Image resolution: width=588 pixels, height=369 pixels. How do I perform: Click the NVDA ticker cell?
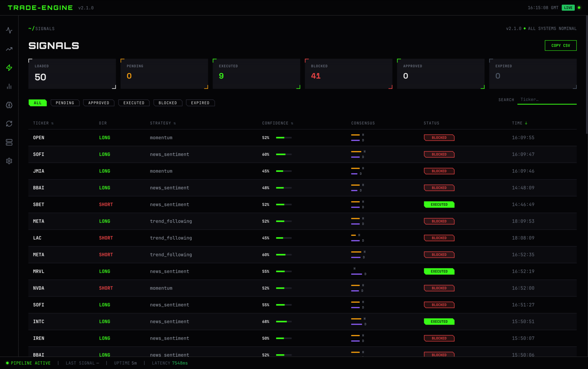(x=39, y=288)
